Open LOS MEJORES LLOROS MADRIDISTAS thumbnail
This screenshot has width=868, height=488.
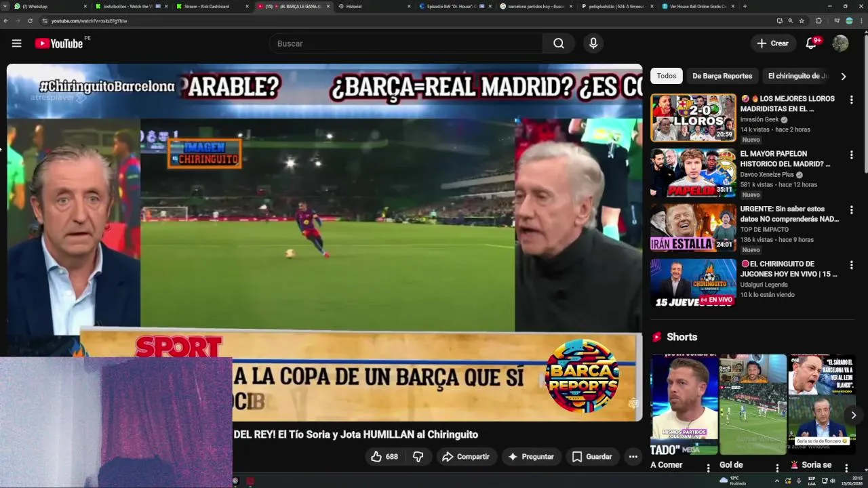click(x=693, y=118)
